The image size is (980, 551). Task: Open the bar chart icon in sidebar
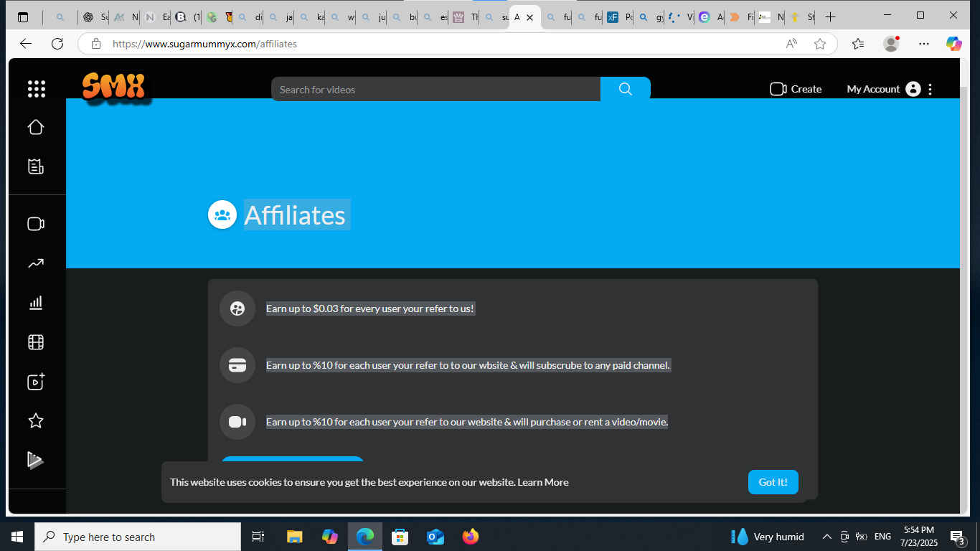coord(36,303)
